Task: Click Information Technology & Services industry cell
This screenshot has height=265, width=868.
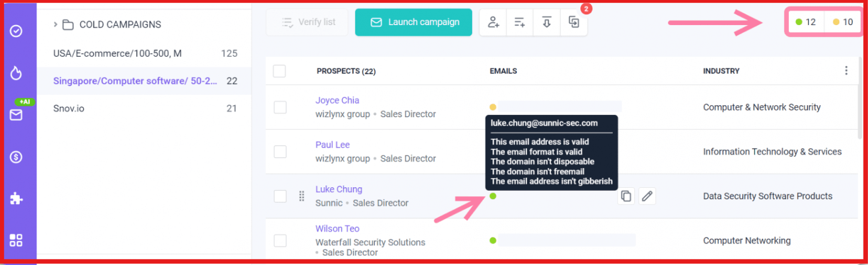Action: tap(773, 152)
